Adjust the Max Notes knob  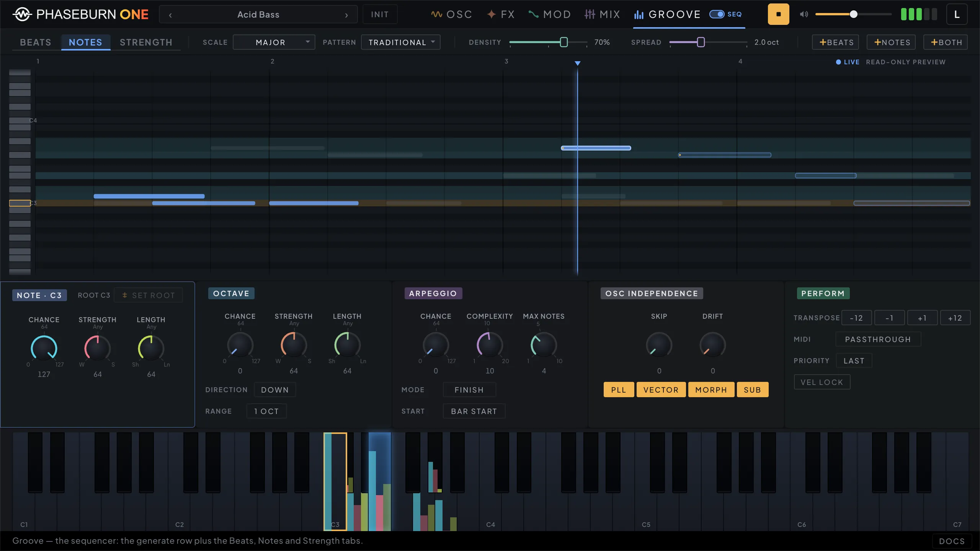544,344
